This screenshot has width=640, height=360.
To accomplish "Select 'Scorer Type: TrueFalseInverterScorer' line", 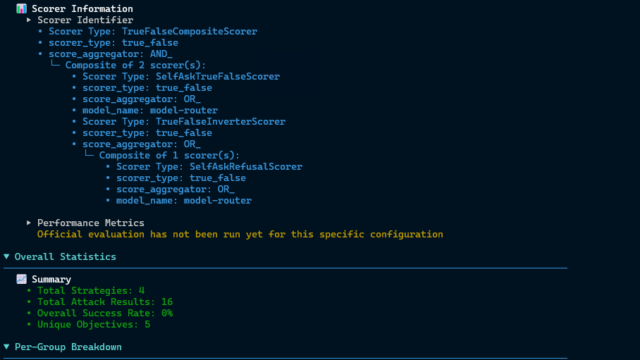I will pos(184,122).
